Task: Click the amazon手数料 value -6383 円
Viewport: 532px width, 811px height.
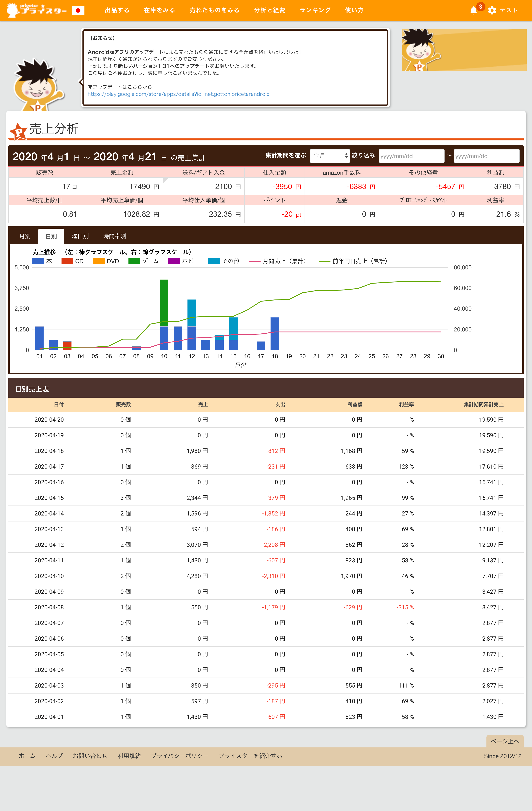Action: tap(361, 187)
